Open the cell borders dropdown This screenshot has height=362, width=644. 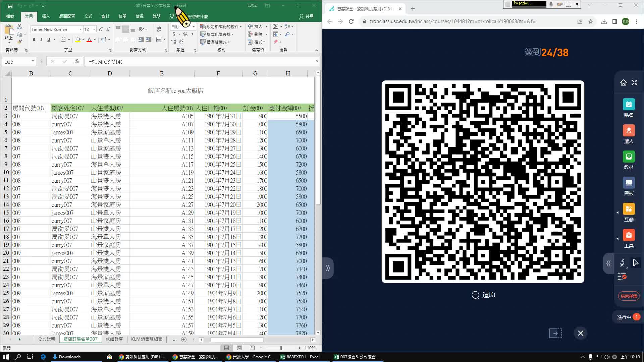tap(69, 40)
